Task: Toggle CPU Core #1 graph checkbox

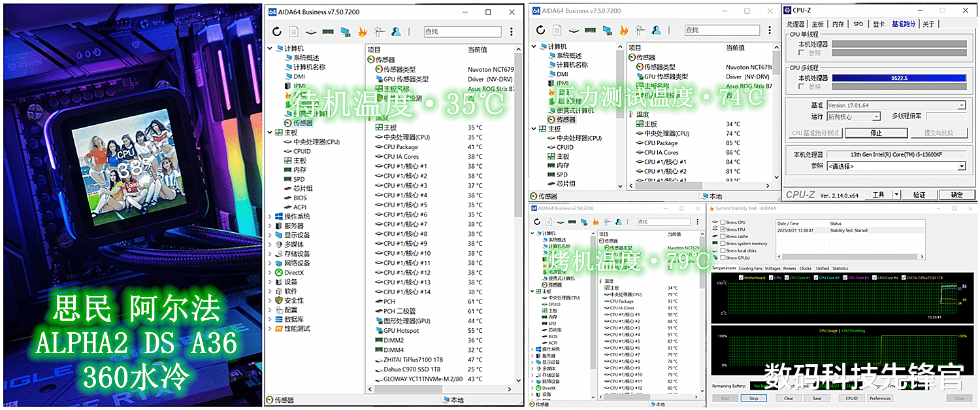Action: (x=787, y=278)
